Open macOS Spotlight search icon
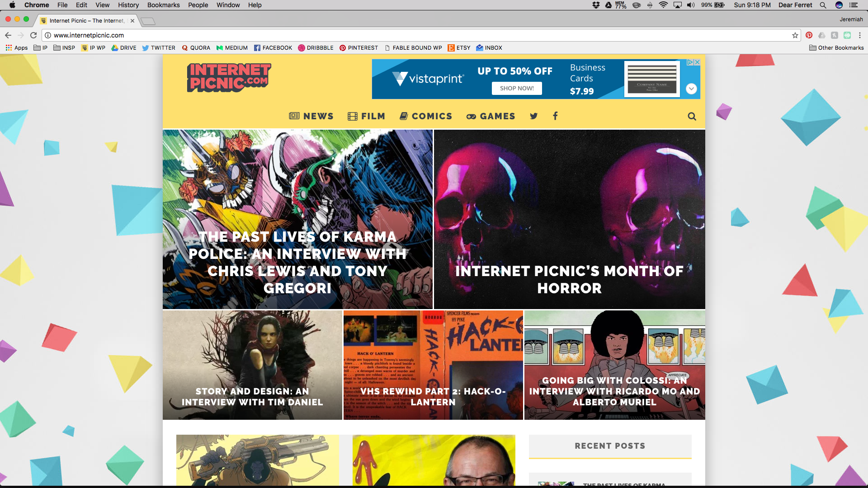The image size is (868, 488). [x=823, y=5]
